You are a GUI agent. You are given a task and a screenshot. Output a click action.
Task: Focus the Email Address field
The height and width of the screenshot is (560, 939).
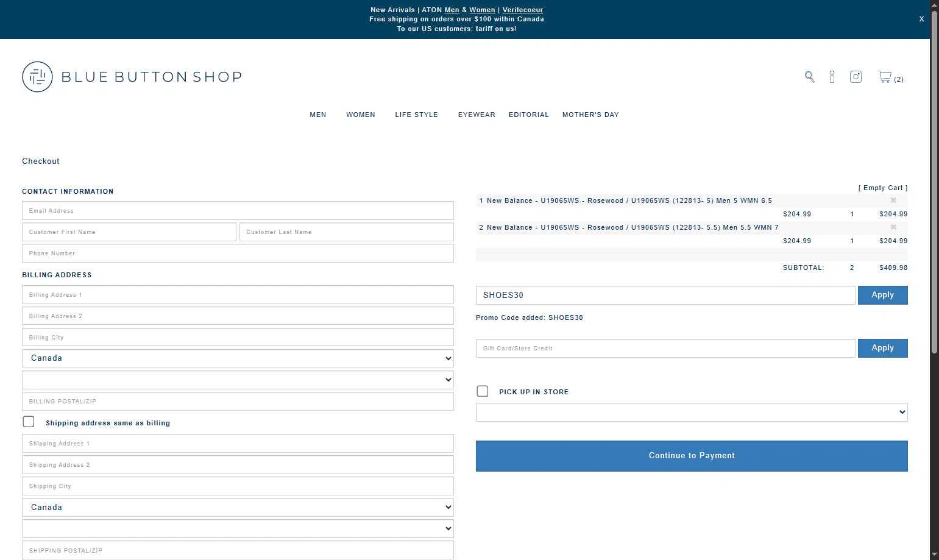238,211
